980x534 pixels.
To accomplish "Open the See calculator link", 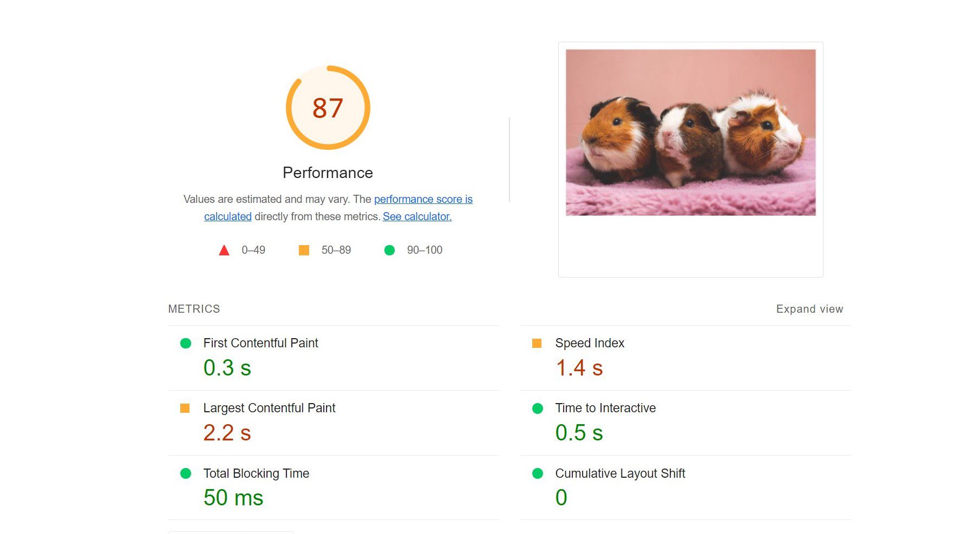I will [x=416, y=216].
